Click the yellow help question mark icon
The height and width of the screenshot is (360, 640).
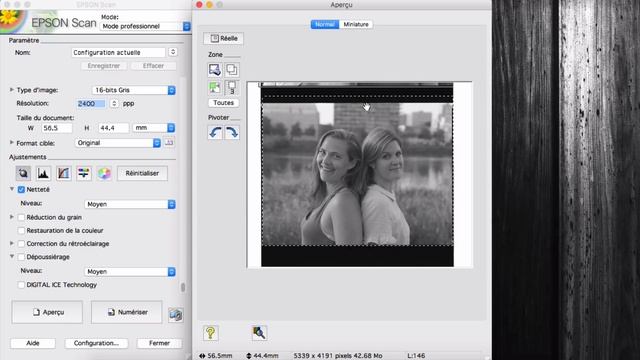[x=211, y=333]
